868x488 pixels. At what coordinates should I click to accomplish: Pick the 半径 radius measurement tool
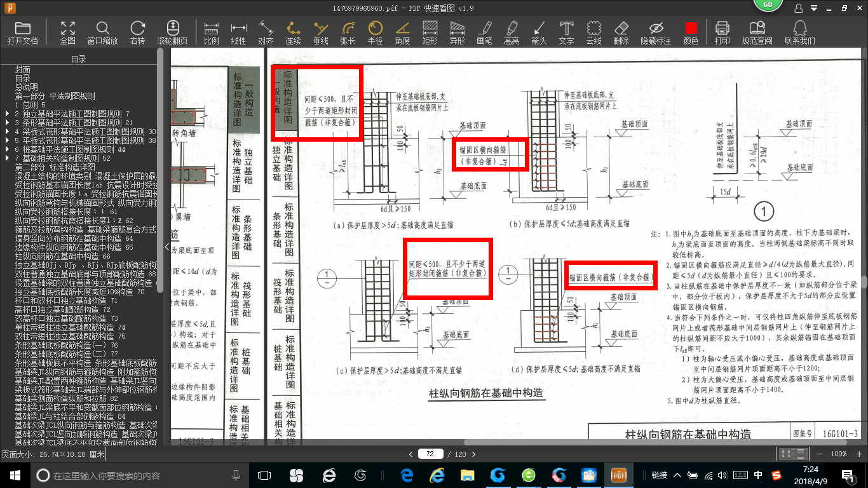[375, 32]
